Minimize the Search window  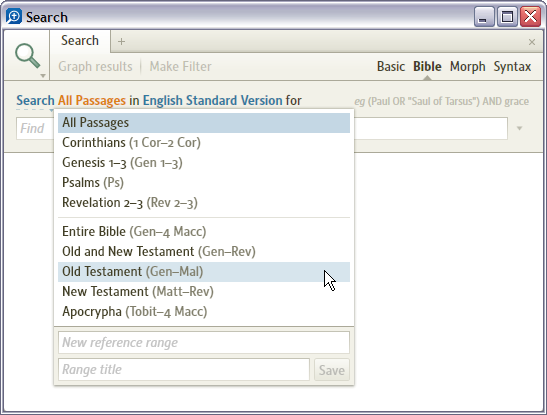pyautogui.click(x=484, y=16)
